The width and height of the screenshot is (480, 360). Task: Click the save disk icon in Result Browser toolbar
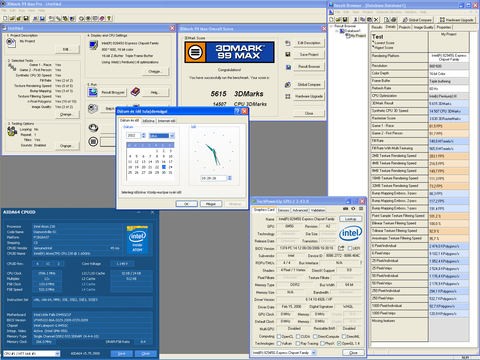pos(345,20)
